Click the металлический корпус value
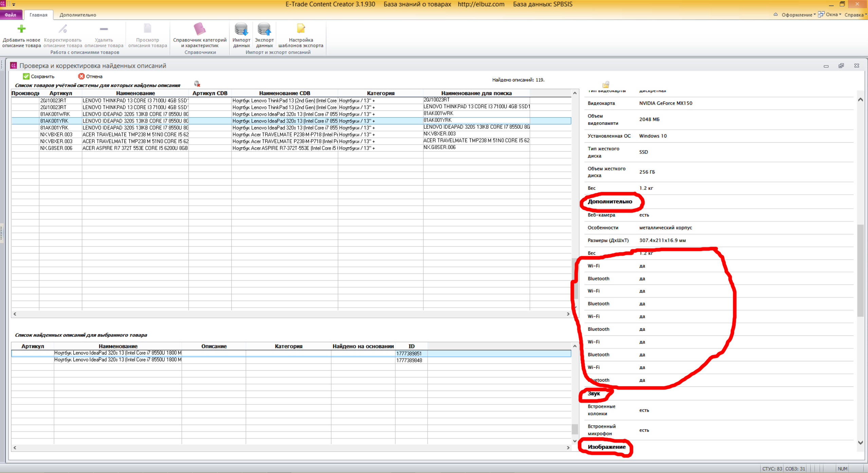This screenshot has width=868, height=473. point(666,228)
